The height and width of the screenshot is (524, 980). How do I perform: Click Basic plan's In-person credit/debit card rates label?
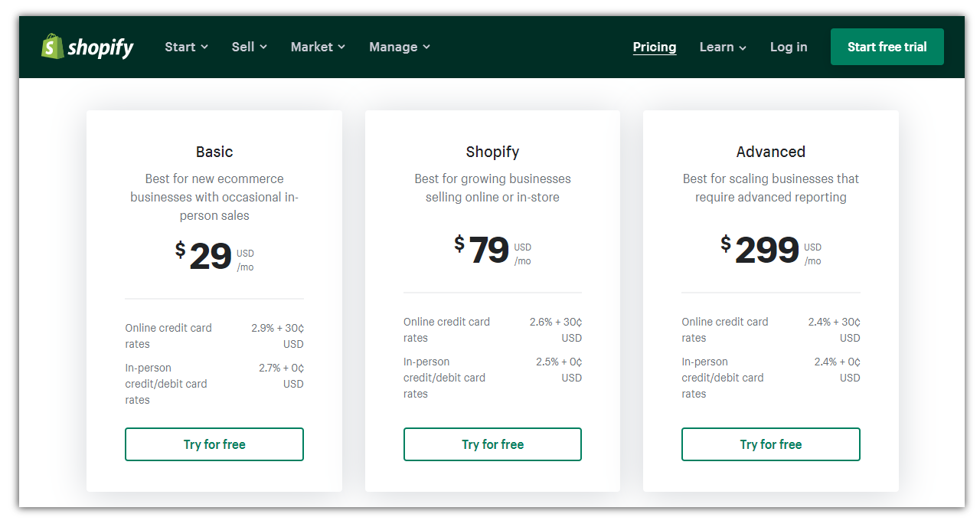tap(166, 384)
